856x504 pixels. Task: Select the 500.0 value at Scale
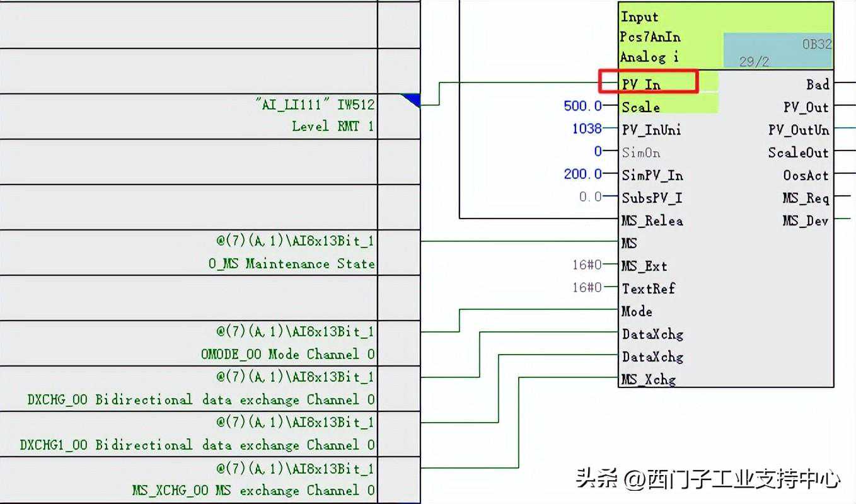point(582,106)
